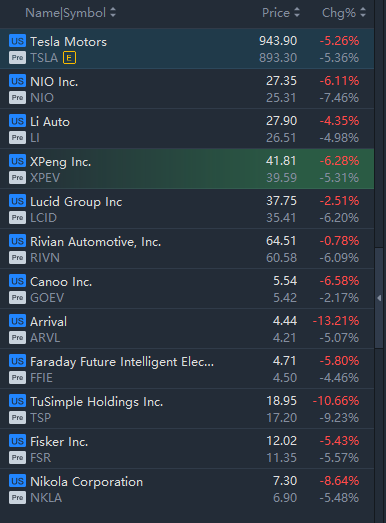Click the Pre badge next to NKLA
This screenshot has width=386, height=523.
tap(17, 498)
